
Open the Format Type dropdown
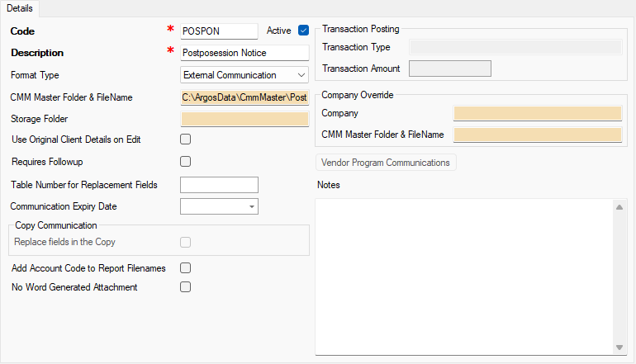pyautogui.click(x=244, y=75)
